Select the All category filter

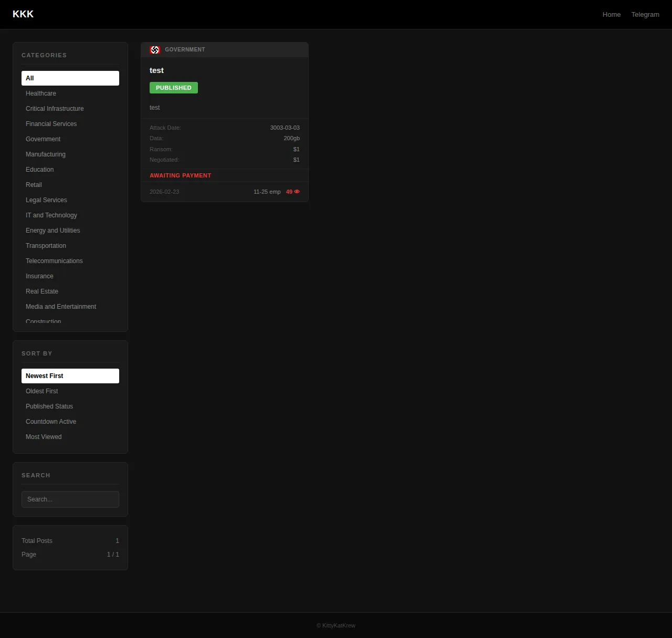coord(70,78)
